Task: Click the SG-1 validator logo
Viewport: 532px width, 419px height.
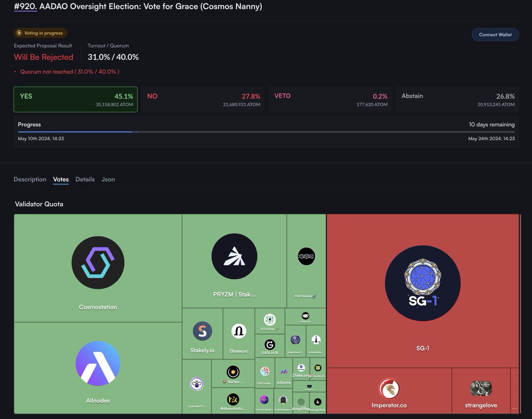Action: (x=422, y=283)
